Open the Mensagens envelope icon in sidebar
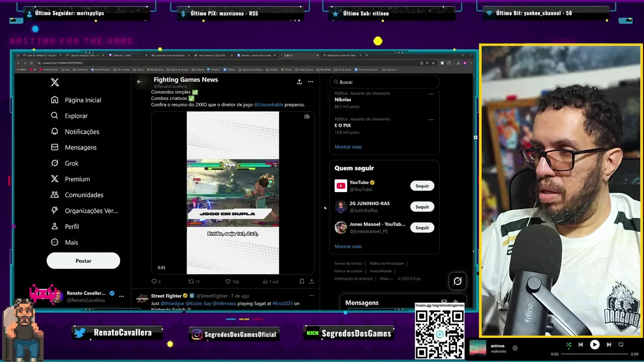 pos(55,147)
